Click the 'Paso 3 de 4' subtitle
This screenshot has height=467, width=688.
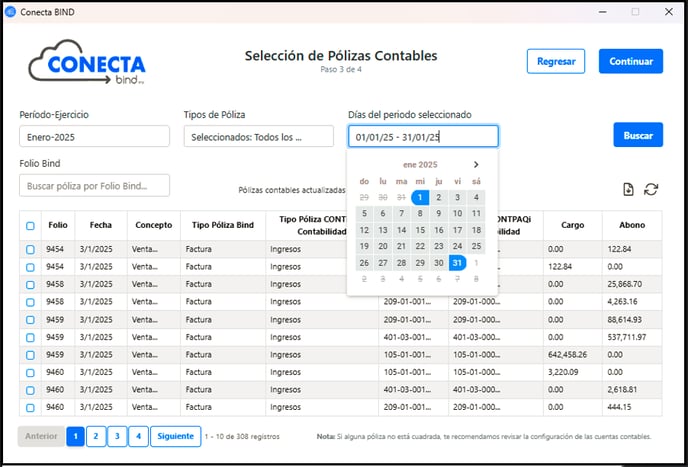pos(341,69)
